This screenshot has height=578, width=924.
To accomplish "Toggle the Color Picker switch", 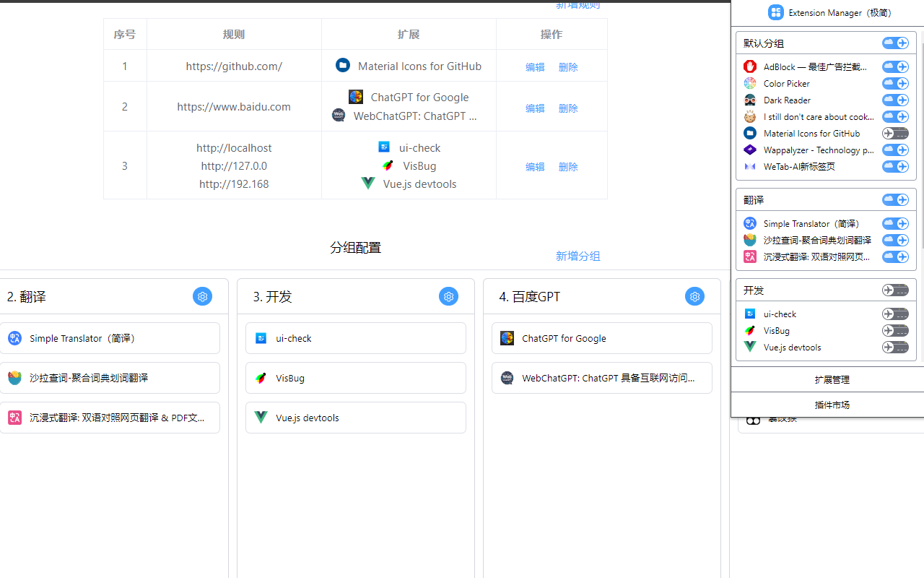I will (895, 83).
